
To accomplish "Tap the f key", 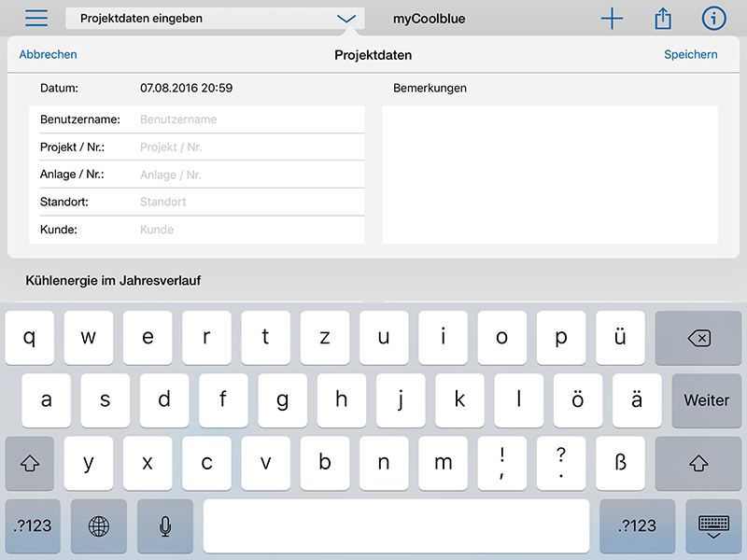I will 223,400.
